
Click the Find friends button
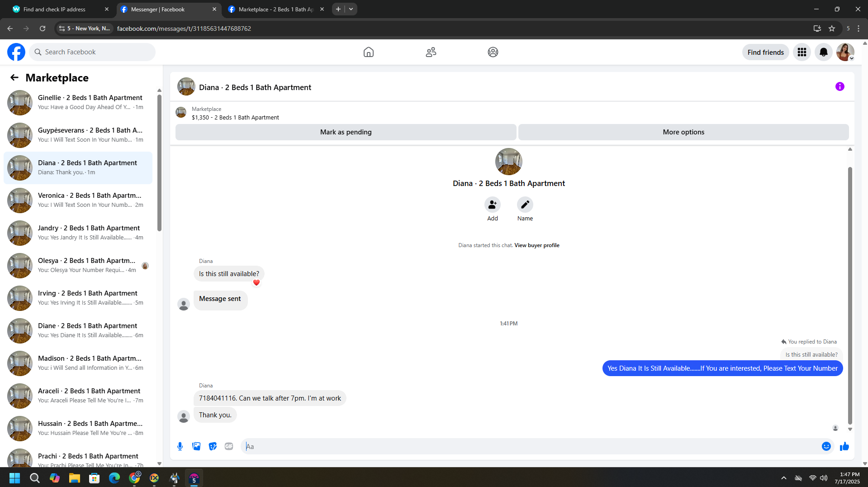[766, 52]
